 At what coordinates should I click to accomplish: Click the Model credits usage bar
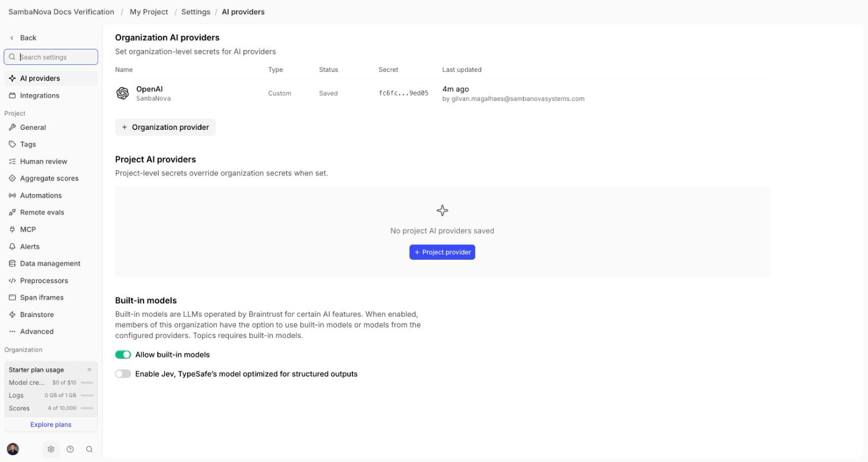[x=87, y=383]
